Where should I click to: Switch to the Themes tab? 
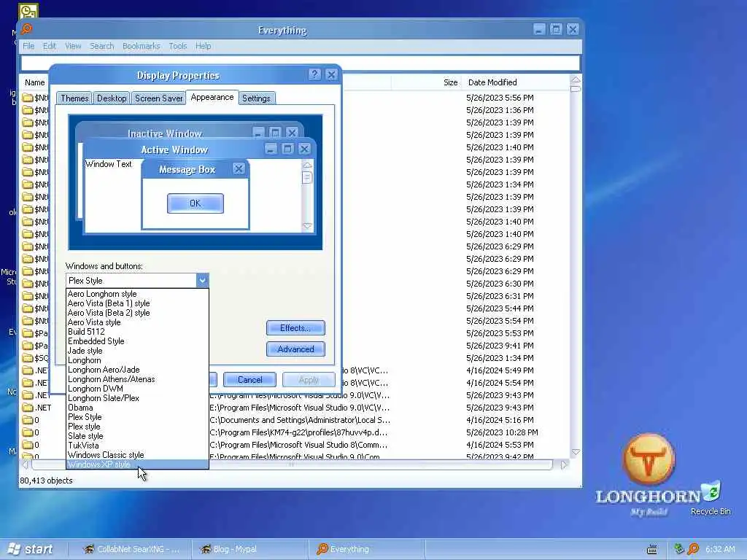74,98
